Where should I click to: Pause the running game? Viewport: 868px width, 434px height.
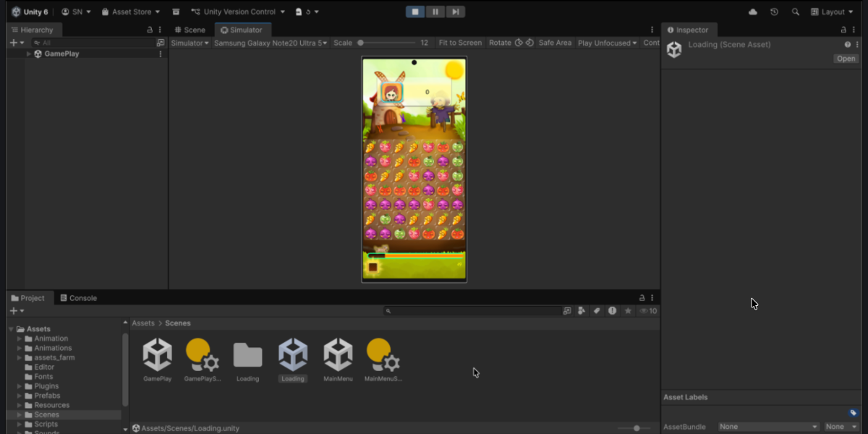coord(435,12)
